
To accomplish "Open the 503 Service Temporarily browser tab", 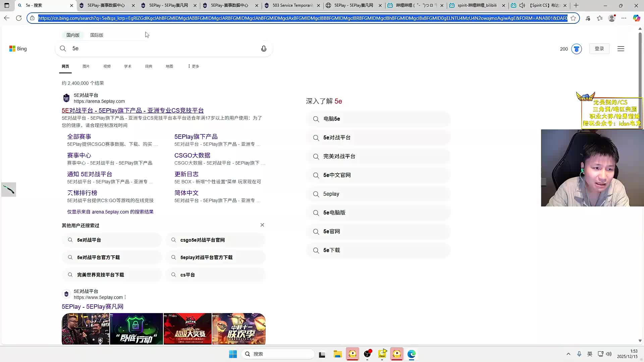I will [292, 5].
